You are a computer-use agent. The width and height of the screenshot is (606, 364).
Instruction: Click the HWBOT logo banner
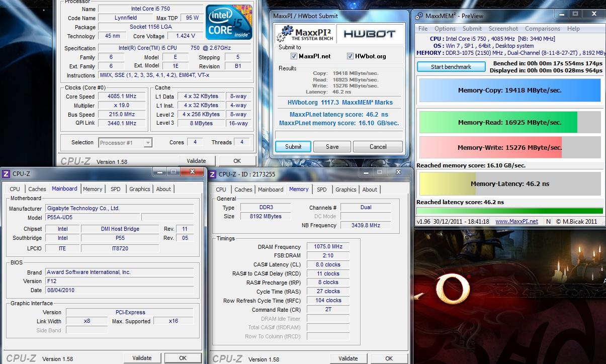(x=370, y=34)
